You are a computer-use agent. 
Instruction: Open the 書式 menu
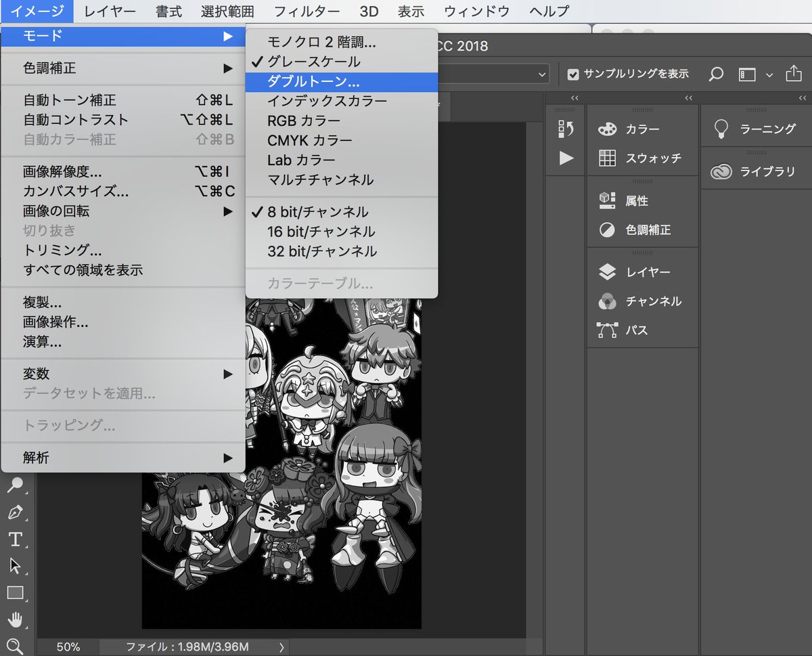coord(168,11)
